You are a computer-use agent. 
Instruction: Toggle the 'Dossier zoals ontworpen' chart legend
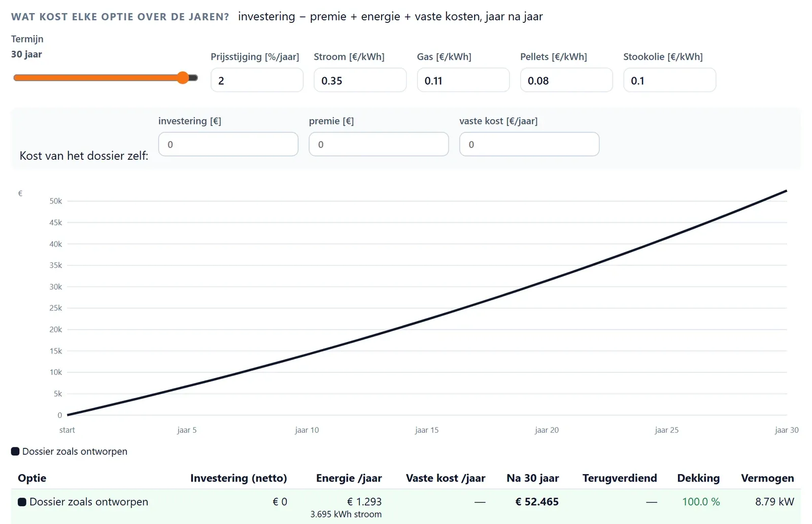click(x=70, y=451)
